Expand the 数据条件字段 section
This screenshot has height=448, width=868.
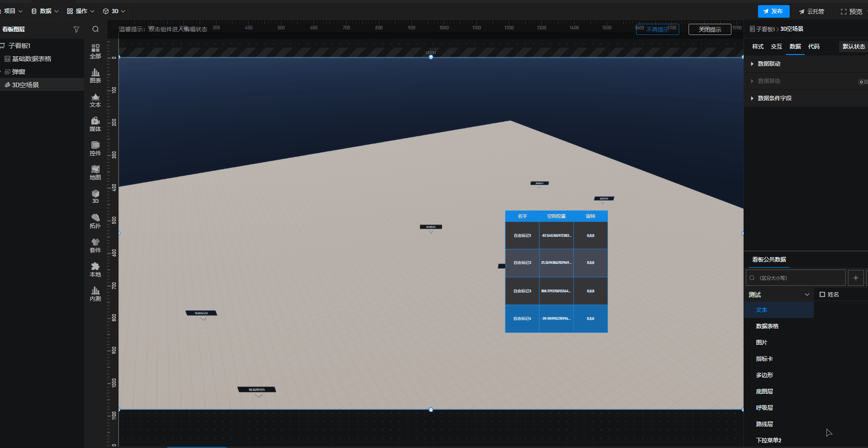coord(774,98)
